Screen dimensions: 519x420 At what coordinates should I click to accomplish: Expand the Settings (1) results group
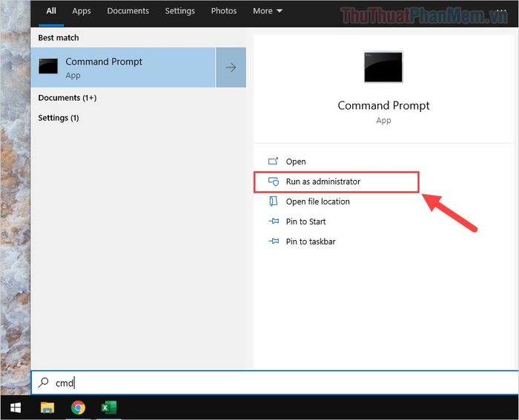click(59, 118)
